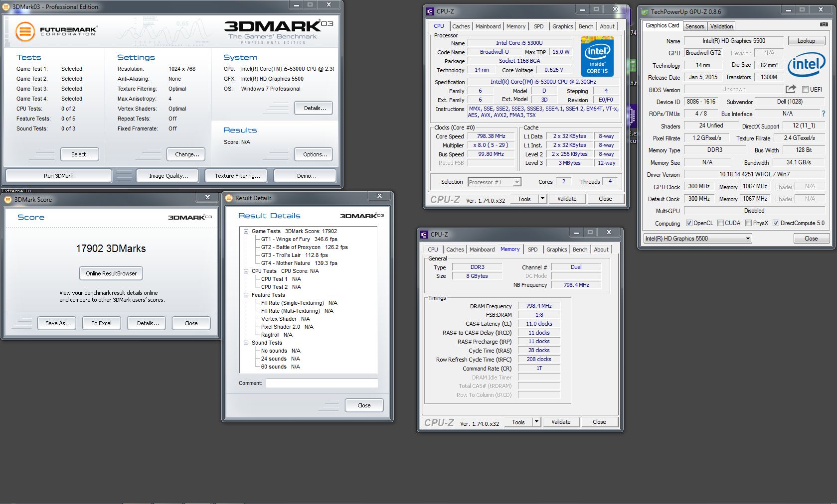This screenshot has height=504, width=837.
Task: Toggle the OpenCL checkbox
Action: pyautogui.click(x=689, y=223)
